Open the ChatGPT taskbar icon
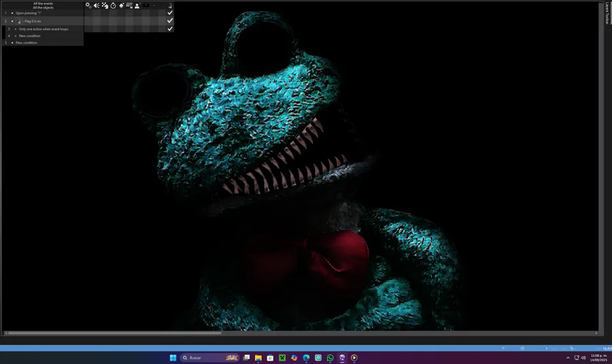The image size is (612, 364). pyautogui.click(x=318, y=358)
